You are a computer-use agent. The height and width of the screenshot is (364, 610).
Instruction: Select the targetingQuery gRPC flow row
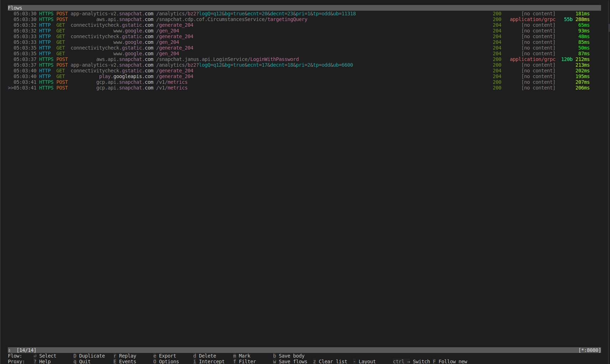point(287,19)
